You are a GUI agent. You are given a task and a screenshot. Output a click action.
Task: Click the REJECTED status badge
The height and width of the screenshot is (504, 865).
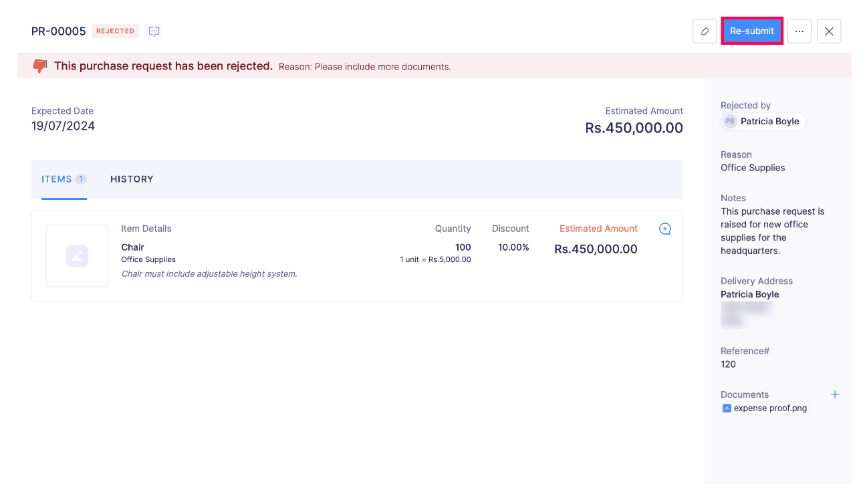(115, 31)
